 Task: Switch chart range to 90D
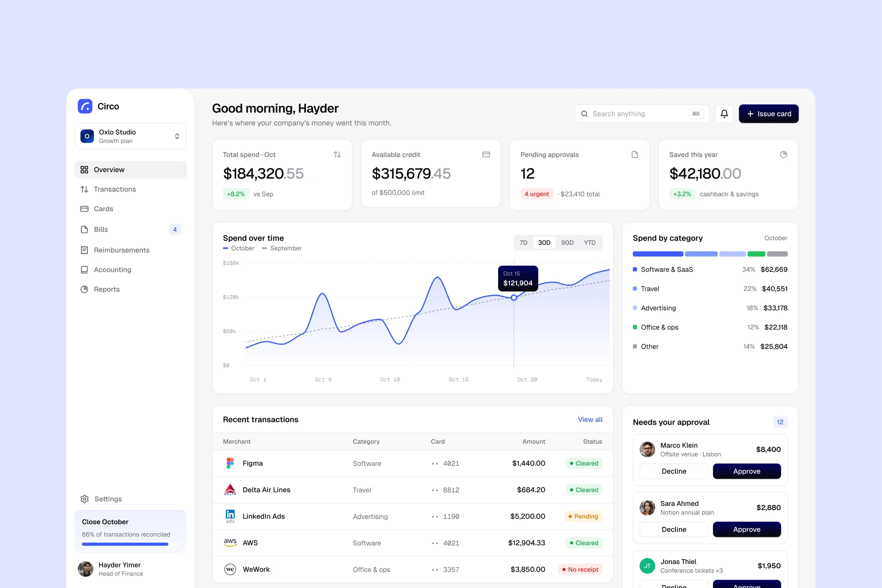[567, 243]
